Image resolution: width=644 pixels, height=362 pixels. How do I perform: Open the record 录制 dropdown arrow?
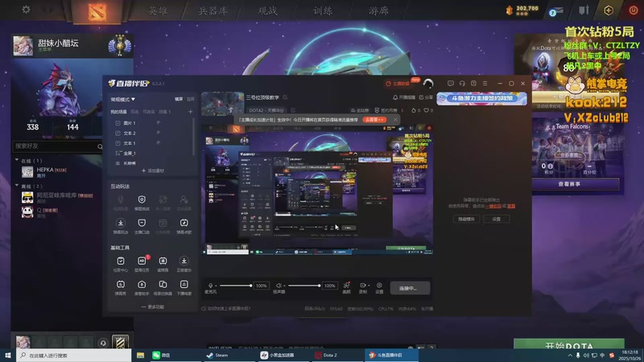coord(369,286)
